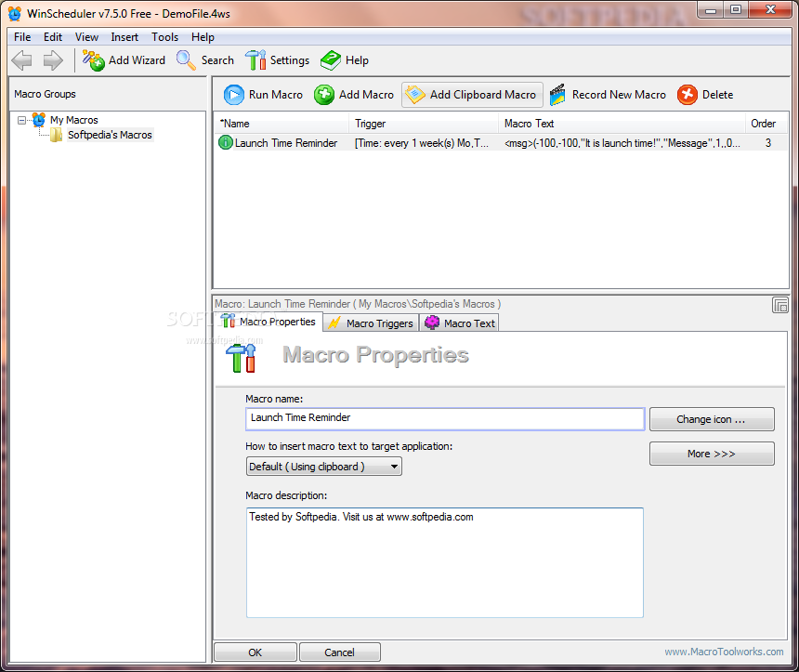This screenshot has width=799, height=672.
Task: Open the Edit menu
Action: (53, 37)
